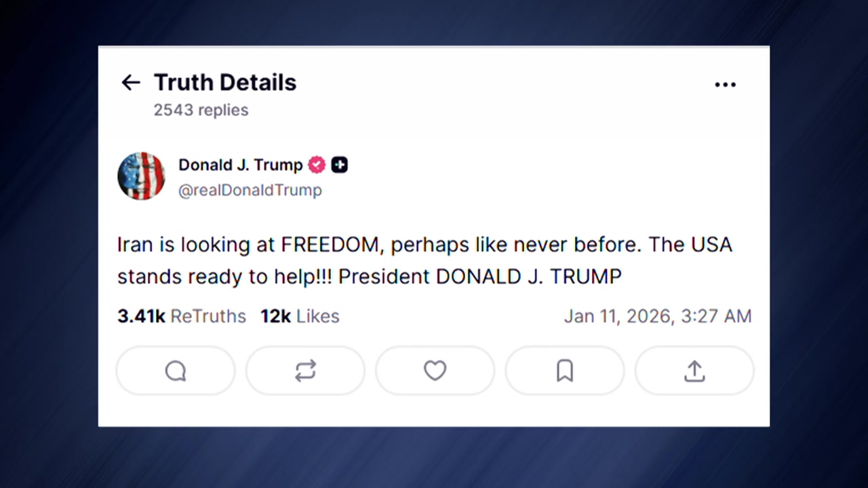Screen dimensions: 868x488
Task: View the 3.41k ReTruths list
Action: click(x=181, y=316)
